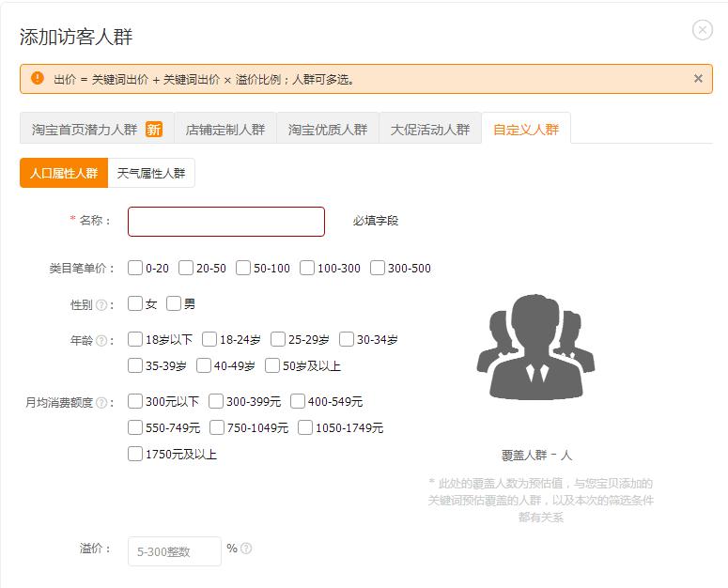The width and height of the screenshot is (728, 588).
Task: Tick the 18-24岁 age checkbox
Action: coord(209,339)
